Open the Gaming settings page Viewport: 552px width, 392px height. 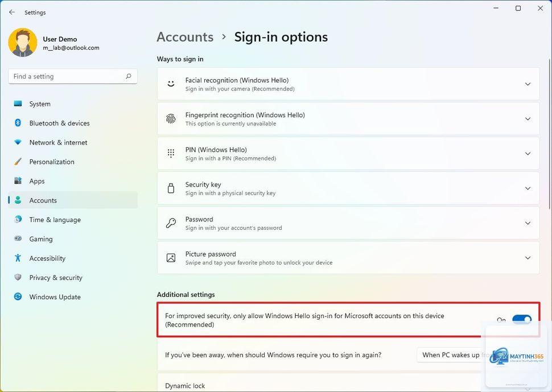click(72, 239)
